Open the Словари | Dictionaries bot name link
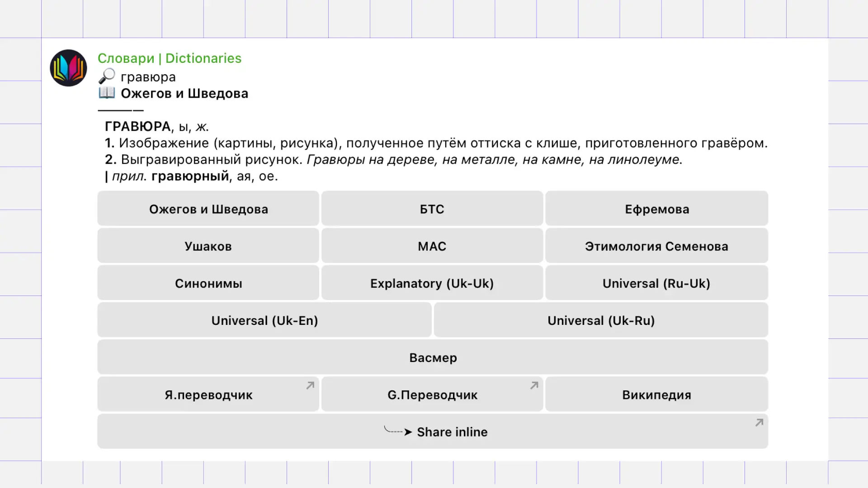The height and width of the screenshot is (488, 868). tap(170, 58)
